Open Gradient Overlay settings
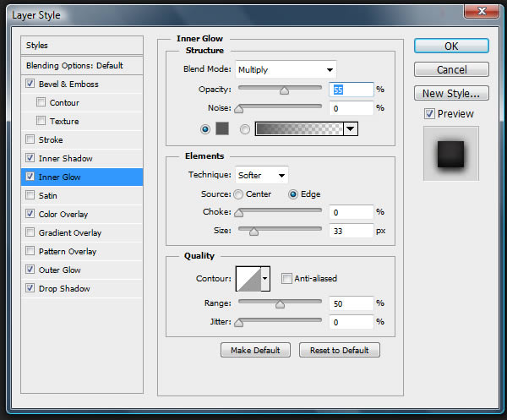This screenshot has height=420, width=507. [70, 232]
